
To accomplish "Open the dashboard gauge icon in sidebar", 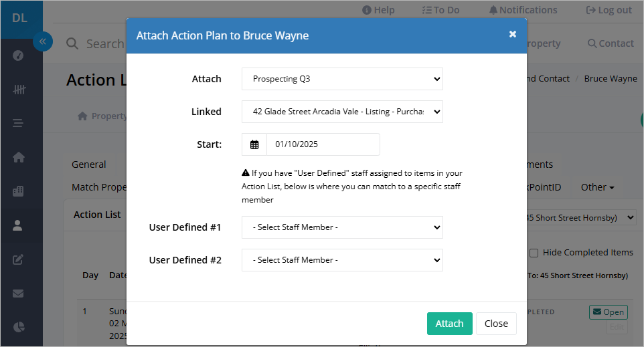I will pyautogui.click(x=18, y=55).
